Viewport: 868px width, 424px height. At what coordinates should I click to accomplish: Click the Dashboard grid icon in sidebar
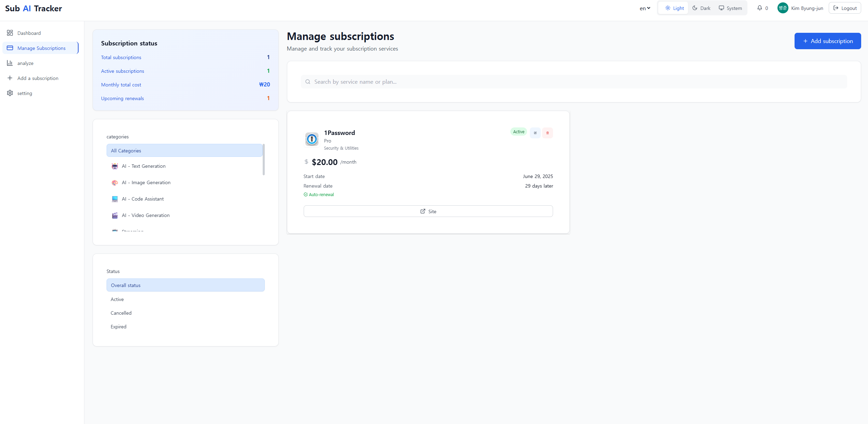point(10,33)
